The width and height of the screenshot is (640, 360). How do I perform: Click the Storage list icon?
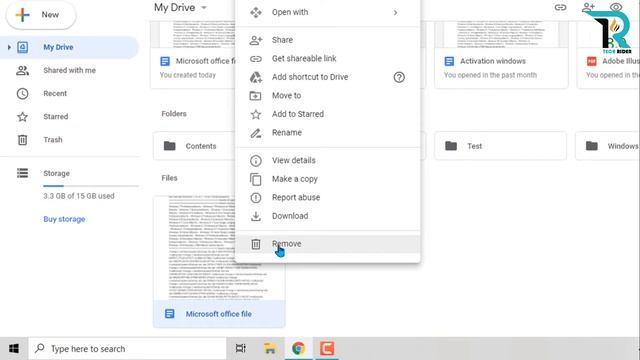(x=22, y=173)
